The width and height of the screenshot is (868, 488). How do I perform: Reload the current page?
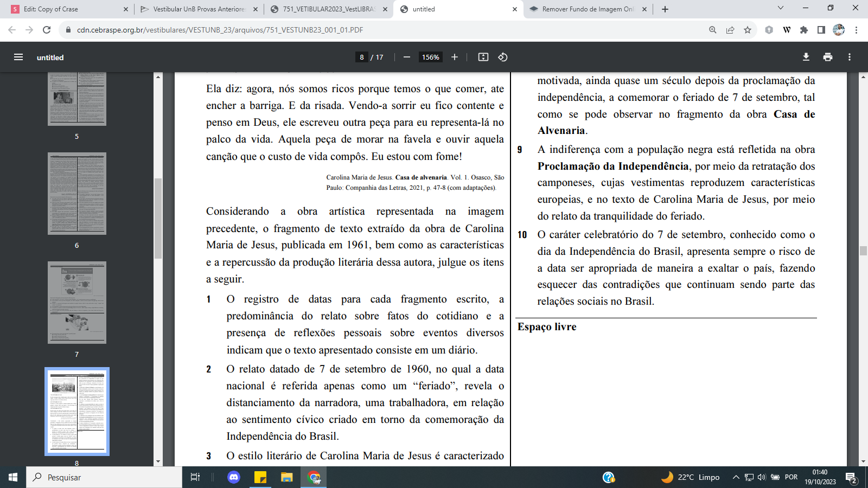click(x=47, y=30)
